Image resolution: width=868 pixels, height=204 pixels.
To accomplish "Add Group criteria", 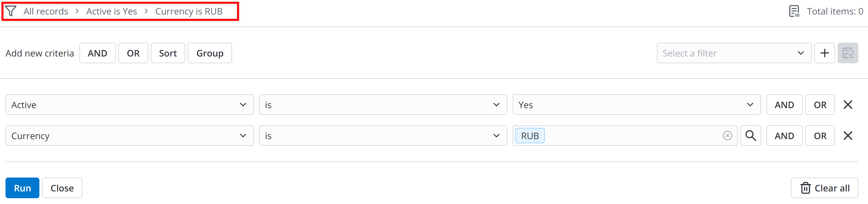I will (x=209, y=53).
